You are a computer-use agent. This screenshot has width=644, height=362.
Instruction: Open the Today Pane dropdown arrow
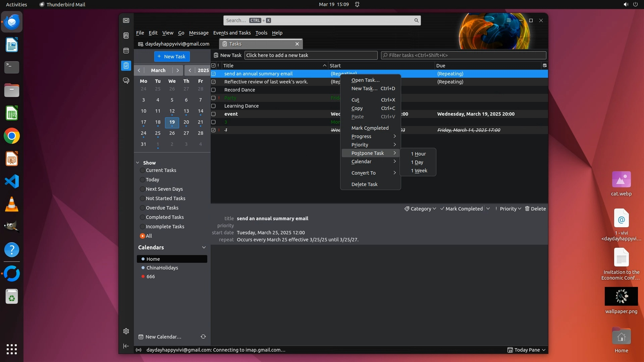point(544,350)
